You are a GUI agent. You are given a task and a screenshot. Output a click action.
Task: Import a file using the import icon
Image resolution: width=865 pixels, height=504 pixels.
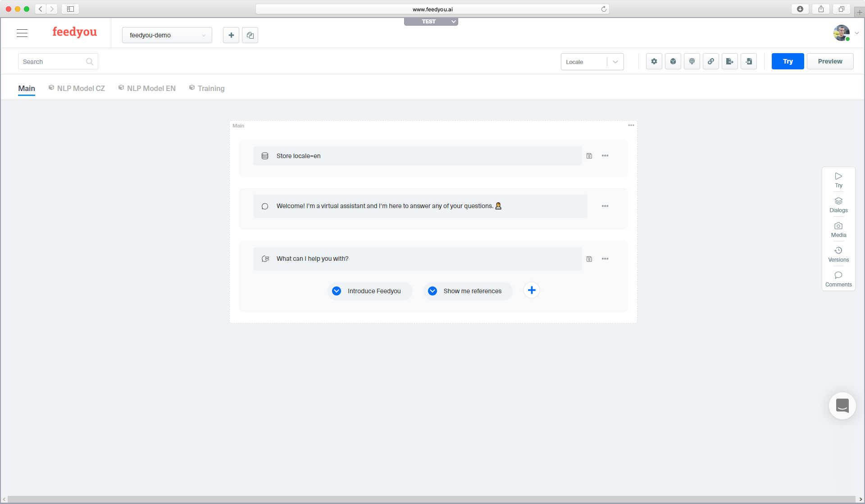[749, 61]
